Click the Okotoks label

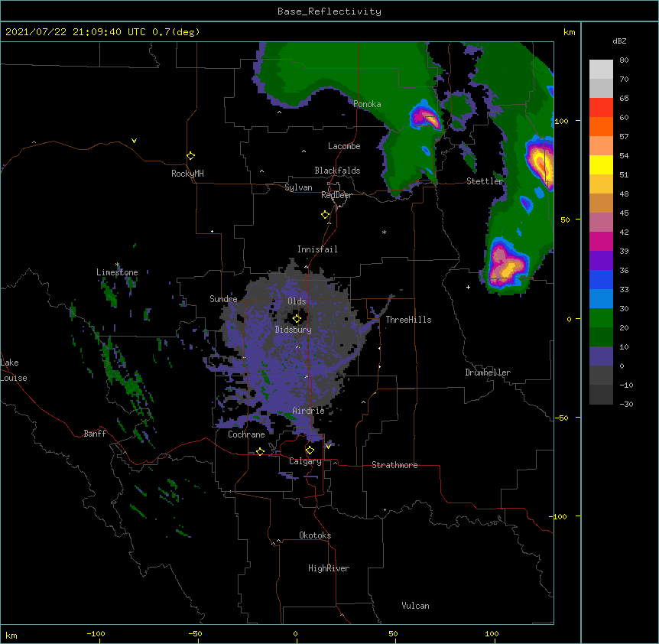(x=315, y=535)
